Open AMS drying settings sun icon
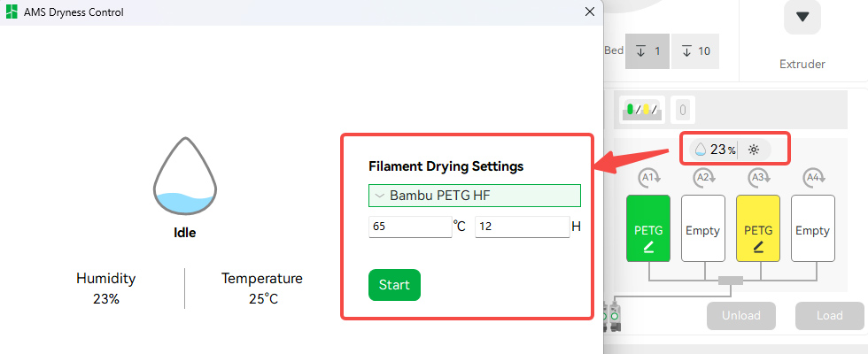Screen dimensions: 868x354 click(754, 150)
